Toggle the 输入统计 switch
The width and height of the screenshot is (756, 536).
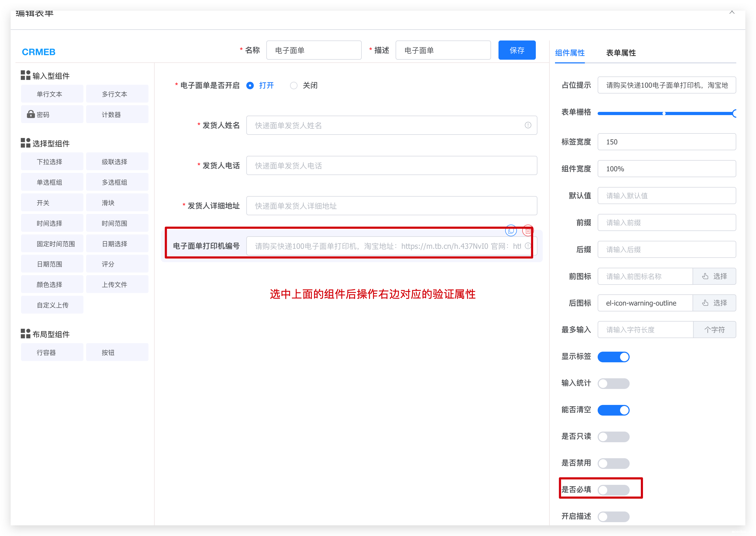(x=613, y=384)
